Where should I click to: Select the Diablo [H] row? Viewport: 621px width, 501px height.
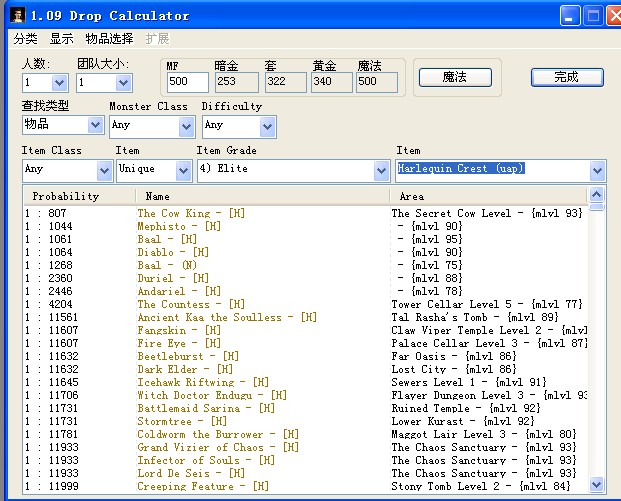(305, 252)
